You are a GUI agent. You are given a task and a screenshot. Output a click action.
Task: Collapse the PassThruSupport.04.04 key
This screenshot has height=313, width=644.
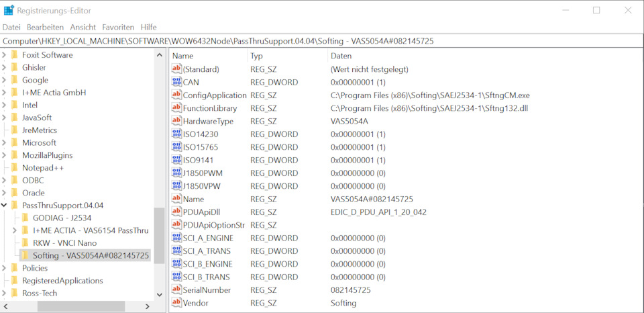click(x=4, y=205)
